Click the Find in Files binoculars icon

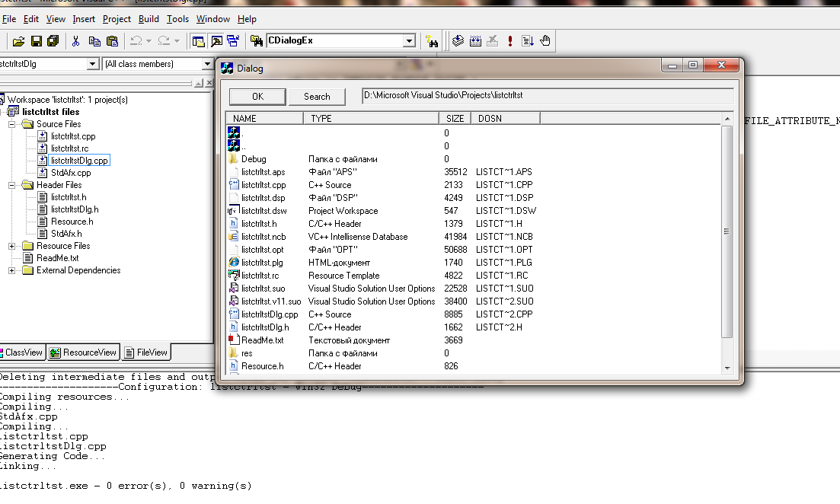pyautogui.click(x=433, y=41)
